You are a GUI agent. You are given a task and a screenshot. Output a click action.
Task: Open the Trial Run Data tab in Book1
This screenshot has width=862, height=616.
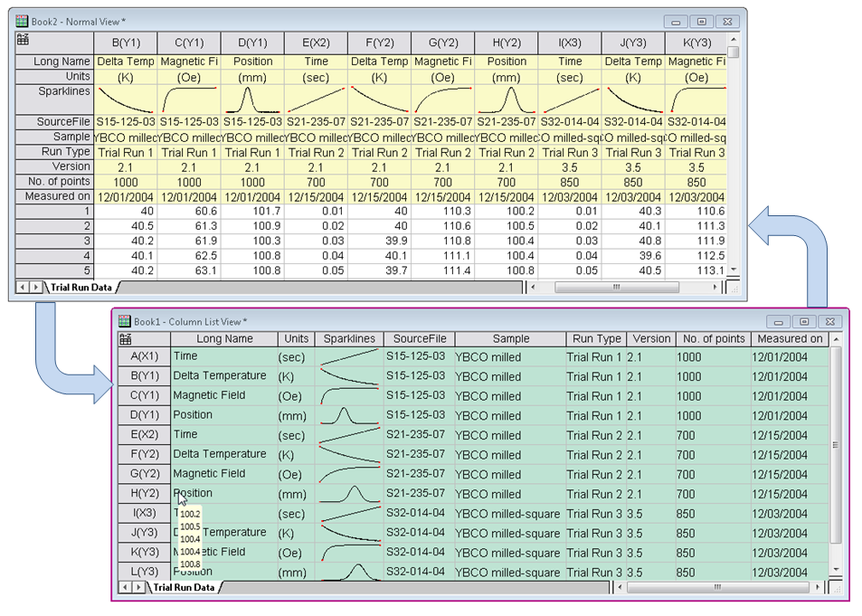184,587
